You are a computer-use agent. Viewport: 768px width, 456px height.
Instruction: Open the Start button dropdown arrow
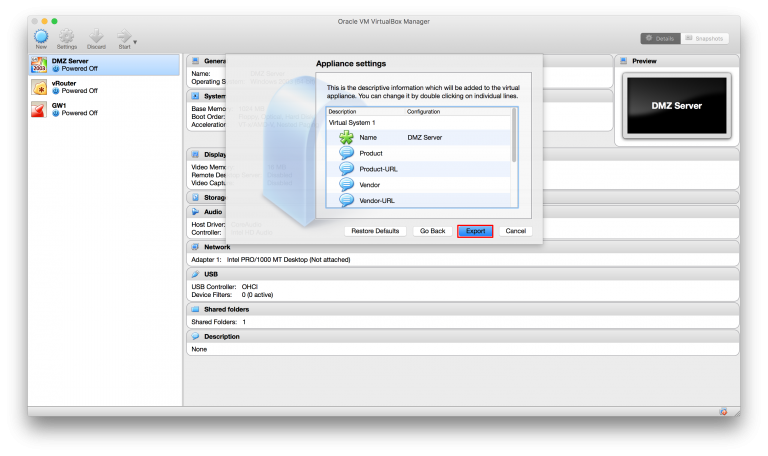click(135, 42)
